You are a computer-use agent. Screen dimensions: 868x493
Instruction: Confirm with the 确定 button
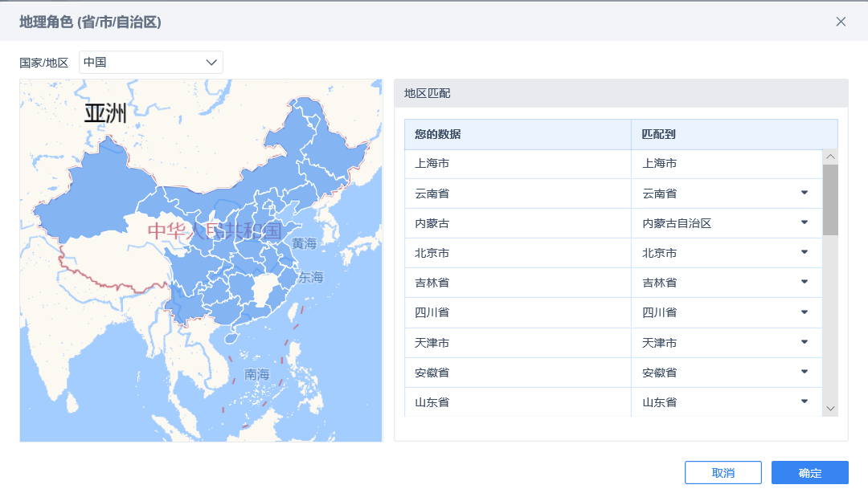pos(809,473)
